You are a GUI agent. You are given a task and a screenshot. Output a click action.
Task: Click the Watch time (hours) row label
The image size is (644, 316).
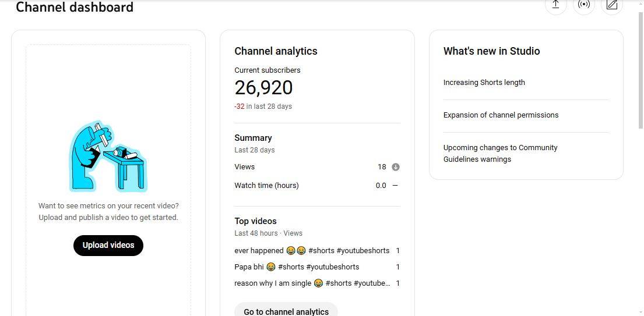pyautogui.click(x=266, y=186)
